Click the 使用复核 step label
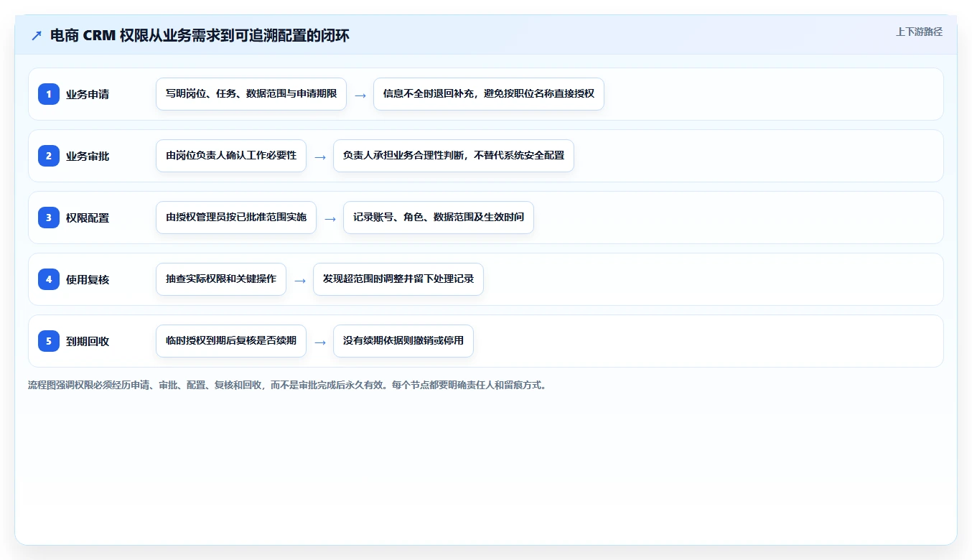Image resolution: width=972 pixels, height=560 pixels. click(x=88, y=279)
